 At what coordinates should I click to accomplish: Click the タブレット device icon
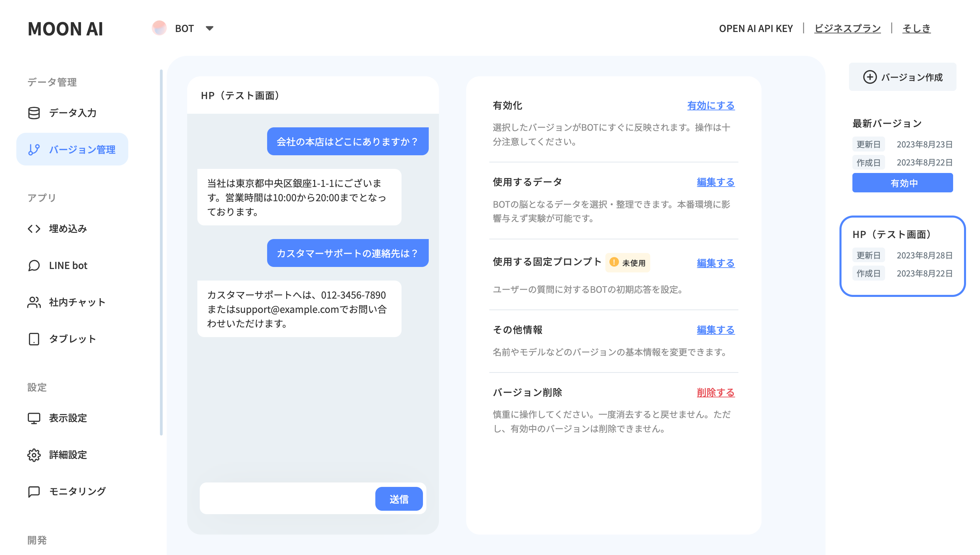pyautogui.click(x=34, y=339)
